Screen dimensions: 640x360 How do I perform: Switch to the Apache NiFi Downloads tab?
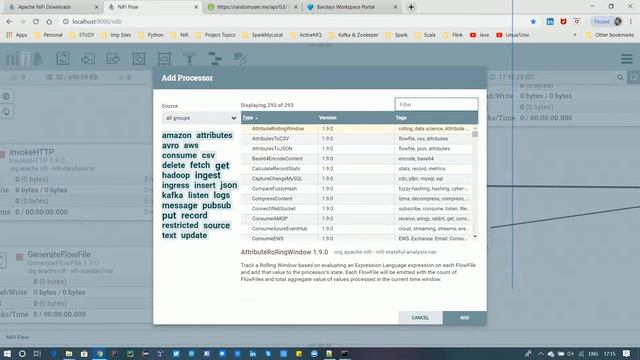point(51,7)
